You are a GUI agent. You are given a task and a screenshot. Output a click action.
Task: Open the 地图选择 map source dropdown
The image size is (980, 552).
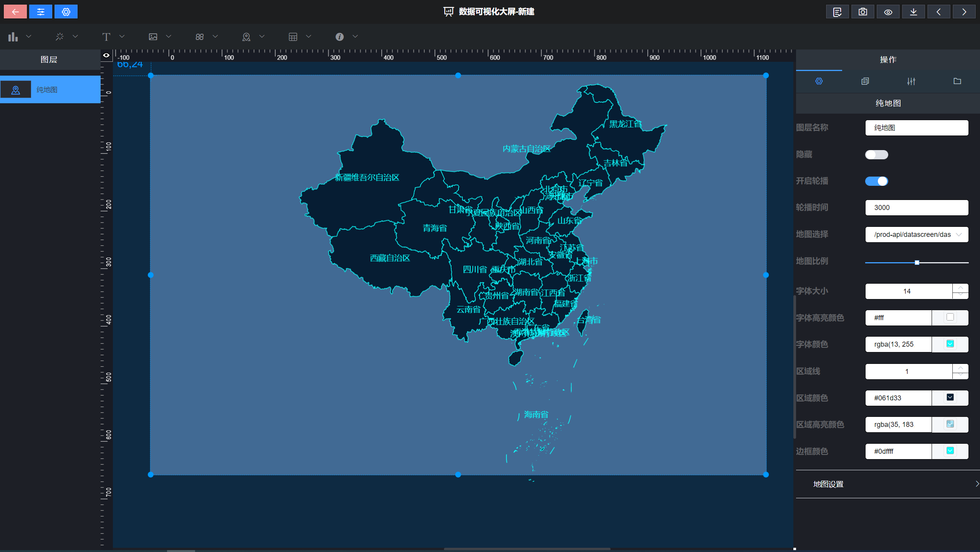point(917,235)
